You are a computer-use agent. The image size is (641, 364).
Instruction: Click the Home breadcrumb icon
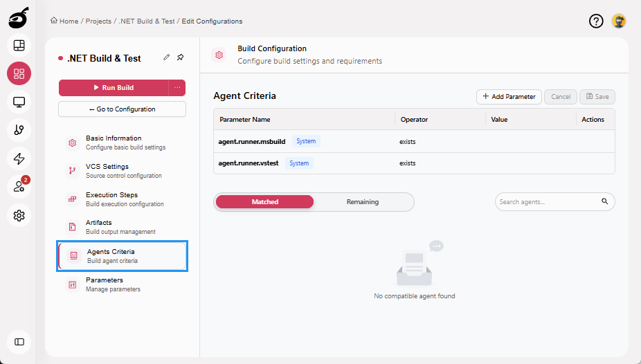[x=53, y=21]
